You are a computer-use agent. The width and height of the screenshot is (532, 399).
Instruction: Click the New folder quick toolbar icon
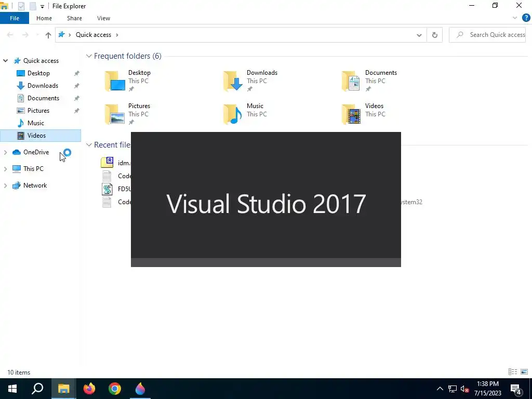tap(33, 6)
